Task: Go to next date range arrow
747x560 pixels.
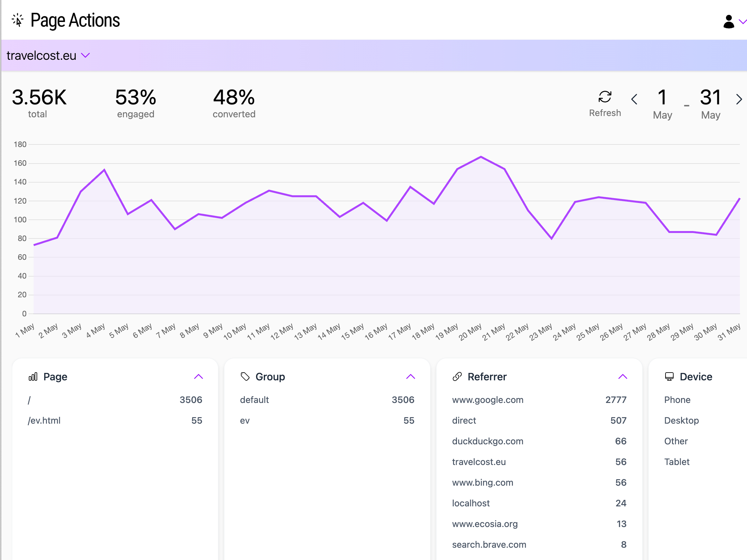Action: [739, 99]
